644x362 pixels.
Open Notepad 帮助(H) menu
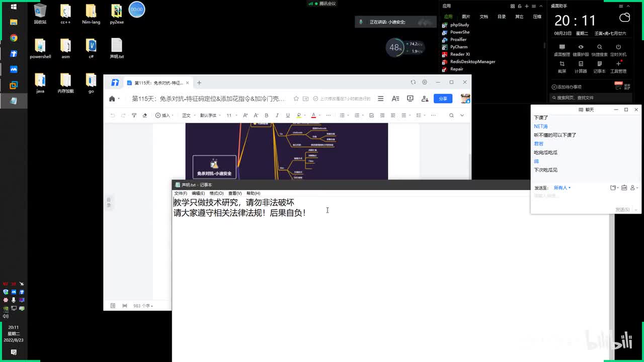(253, 193)
